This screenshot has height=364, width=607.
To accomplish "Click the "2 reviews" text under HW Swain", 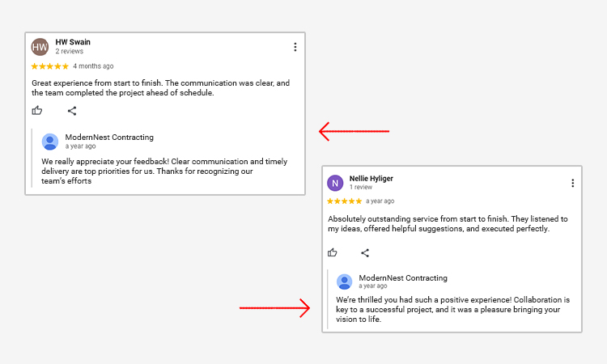I will 70,52.
